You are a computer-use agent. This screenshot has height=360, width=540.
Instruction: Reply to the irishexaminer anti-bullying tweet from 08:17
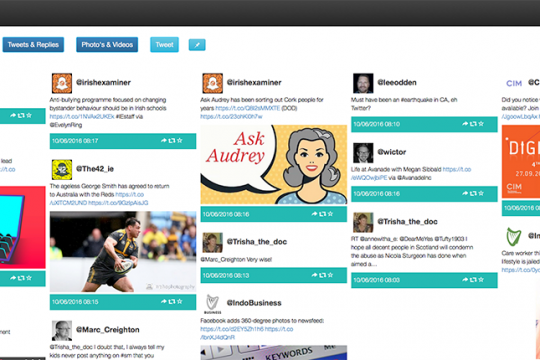click(x=164, y=141)
